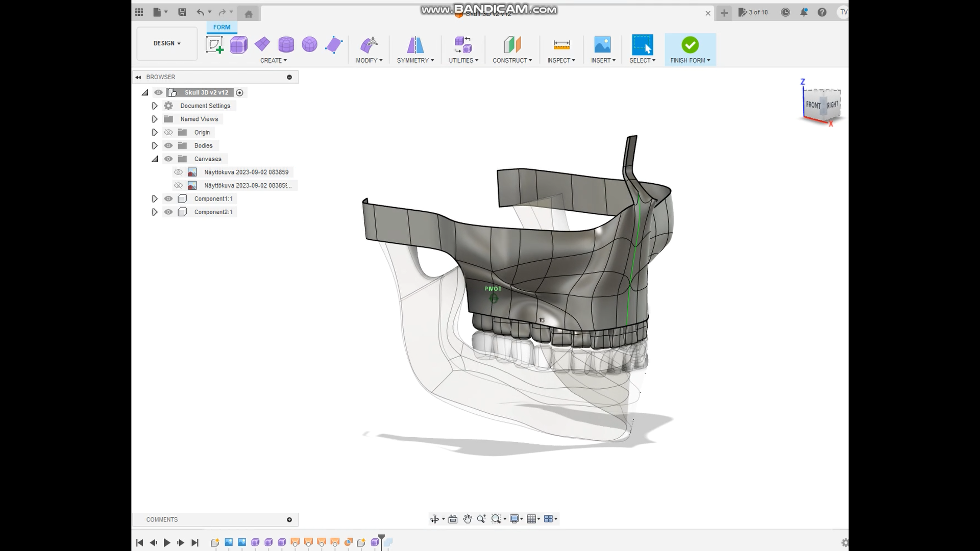Open the DESIGN workspace menu

pyautogui.click(x=166, y=43)
